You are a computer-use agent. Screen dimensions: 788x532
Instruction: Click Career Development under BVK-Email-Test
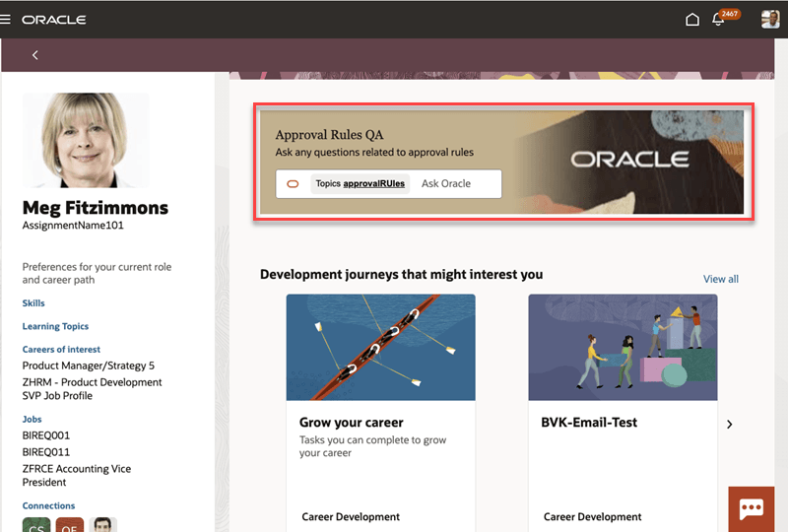pos(593,517)
